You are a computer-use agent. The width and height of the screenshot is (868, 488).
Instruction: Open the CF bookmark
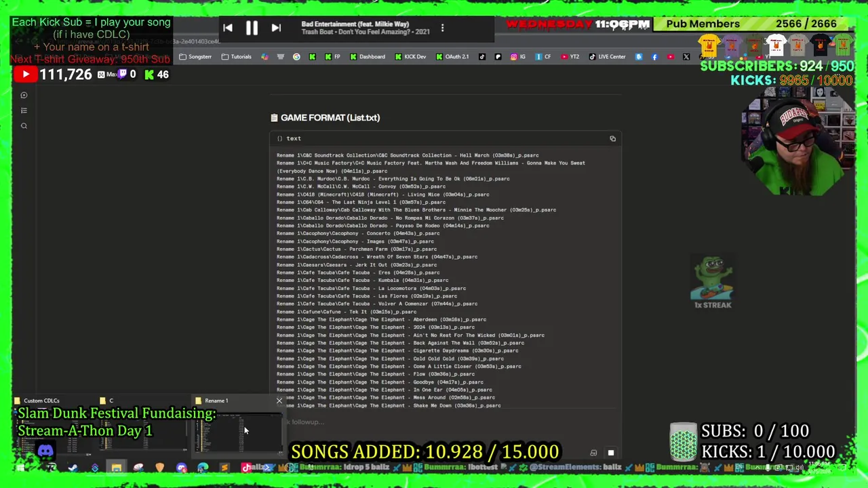click(x=542, y=57)
